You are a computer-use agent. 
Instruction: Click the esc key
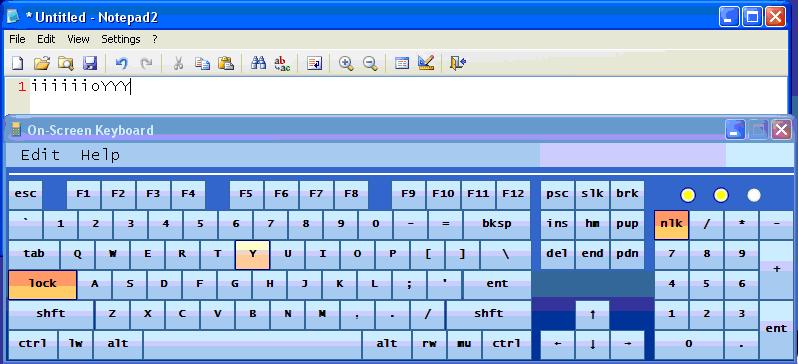coord(25,195)
